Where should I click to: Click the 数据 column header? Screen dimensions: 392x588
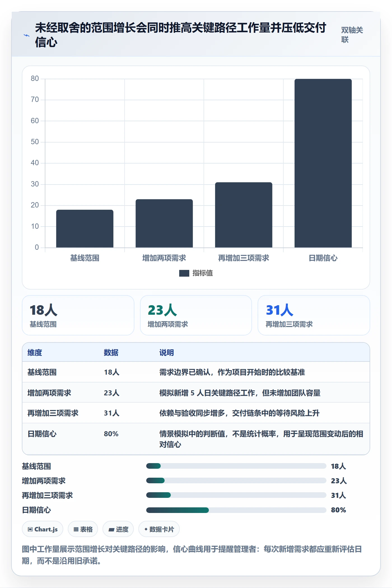click(111, 353)
